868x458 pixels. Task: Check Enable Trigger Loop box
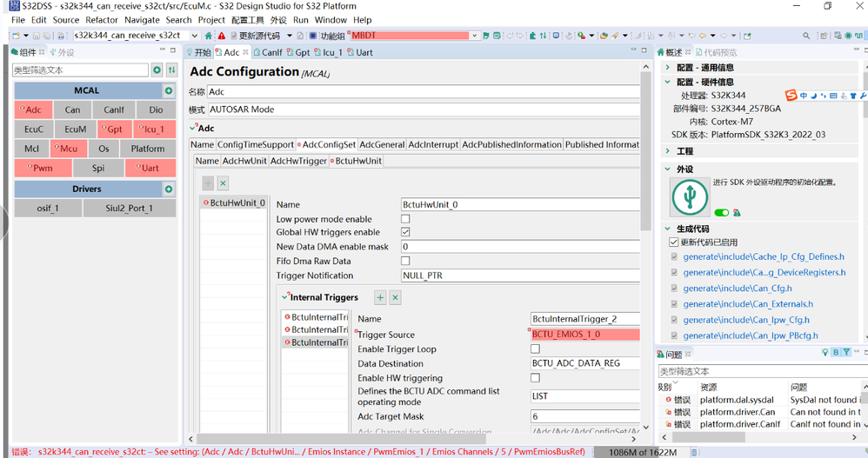point(535,349)
